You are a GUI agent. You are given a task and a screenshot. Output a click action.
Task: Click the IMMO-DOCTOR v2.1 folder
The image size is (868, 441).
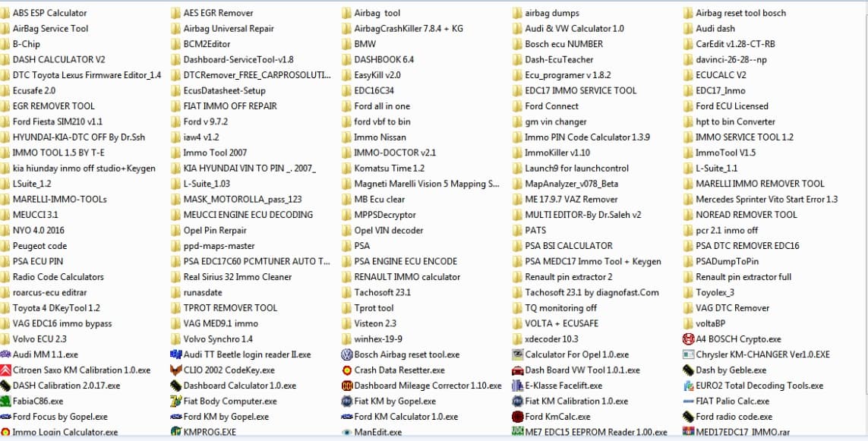click(x=389, y=153)
